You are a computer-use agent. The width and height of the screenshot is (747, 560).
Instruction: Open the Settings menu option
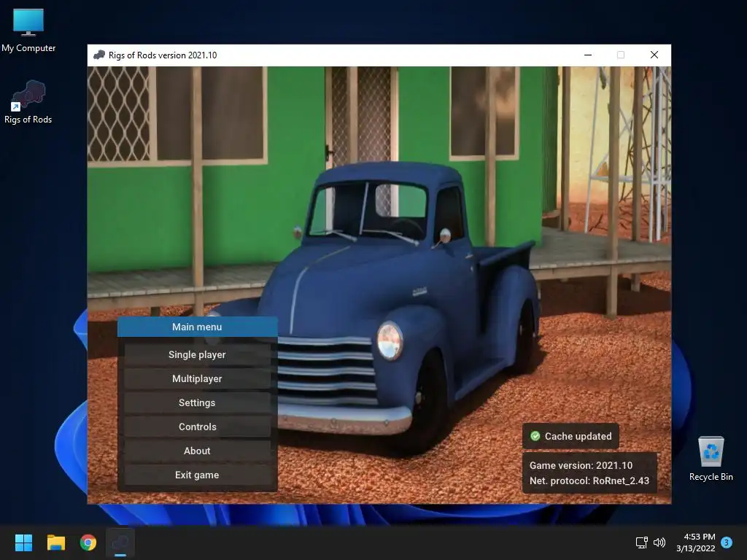click(197, 402)
